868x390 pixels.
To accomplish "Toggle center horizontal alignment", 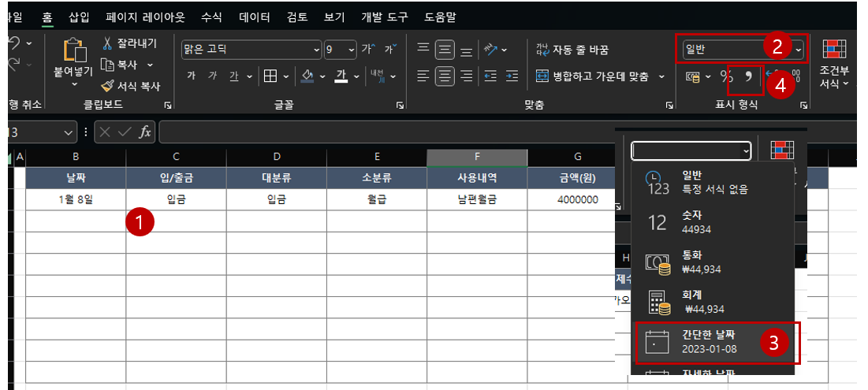I will 445,76.
